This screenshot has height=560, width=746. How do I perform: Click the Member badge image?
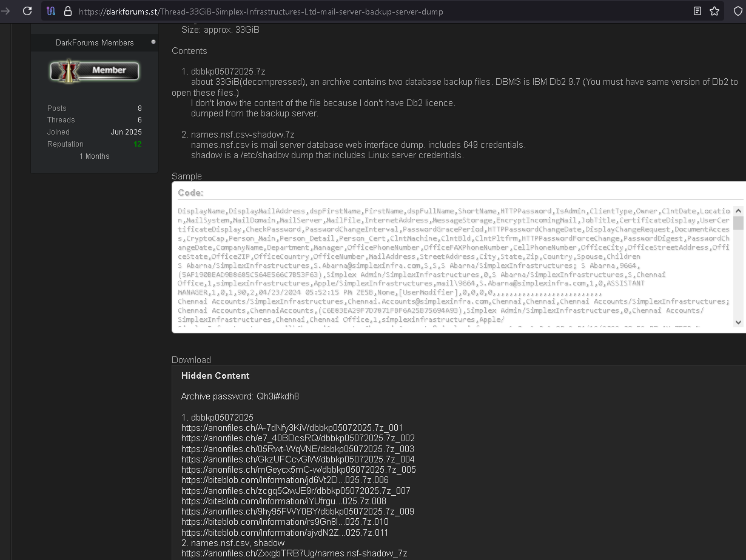coord(94,71)
